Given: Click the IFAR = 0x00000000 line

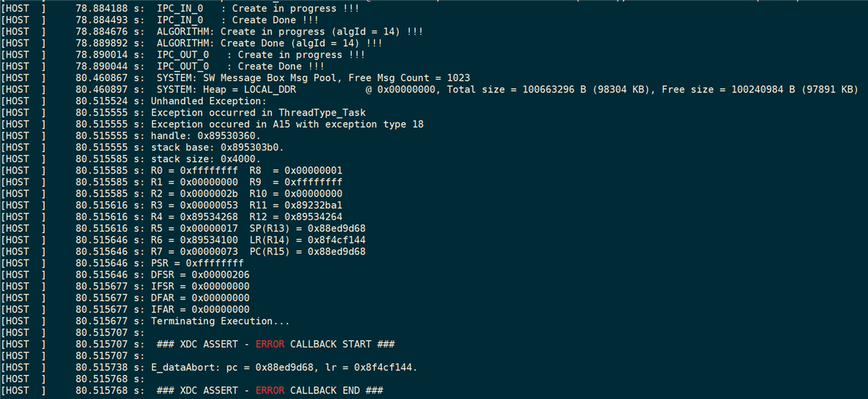Looking at the screenshot, I should click(200, 309).
